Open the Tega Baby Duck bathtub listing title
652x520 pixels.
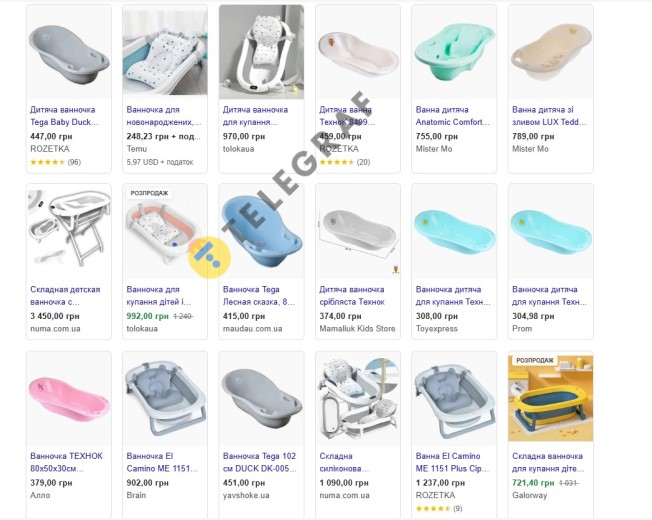coord(64,116)
